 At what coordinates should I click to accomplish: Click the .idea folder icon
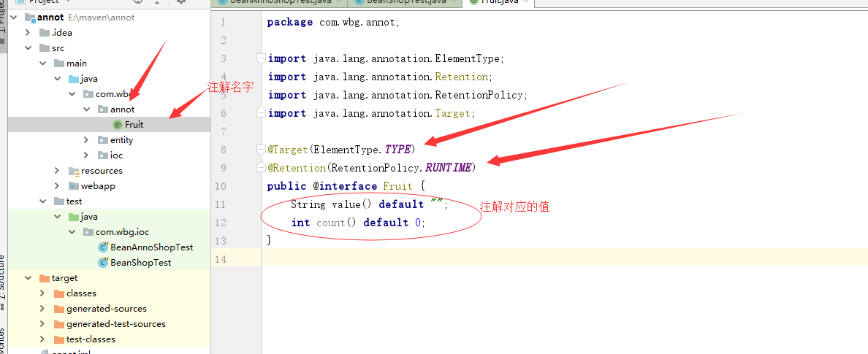click(45, 33)
